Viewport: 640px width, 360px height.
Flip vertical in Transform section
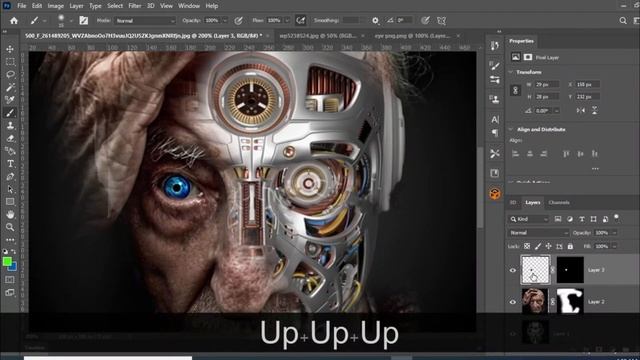(595, 111)
